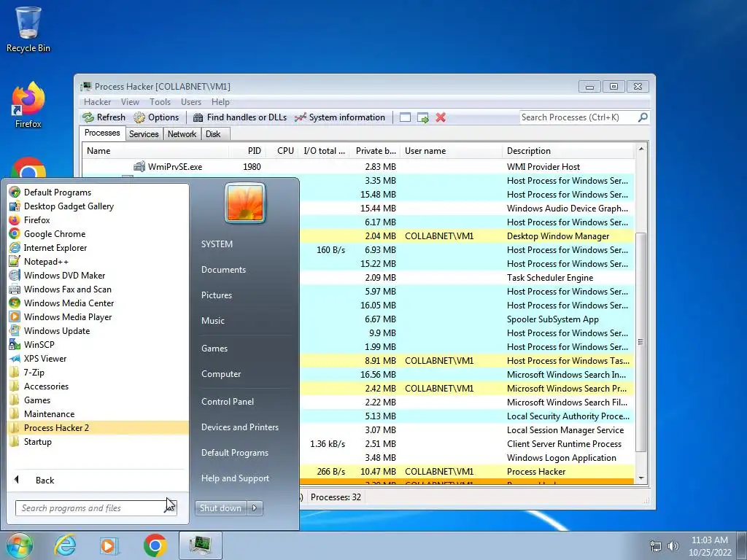
Task: Open Devices and Printers
Action: click(x=239, y=427)
